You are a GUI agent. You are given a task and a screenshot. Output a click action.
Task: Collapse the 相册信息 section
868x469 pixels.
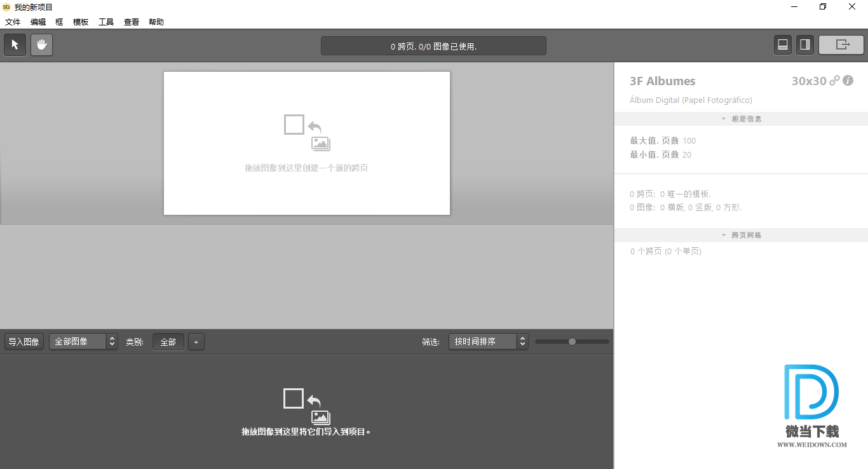click(740, 119)
